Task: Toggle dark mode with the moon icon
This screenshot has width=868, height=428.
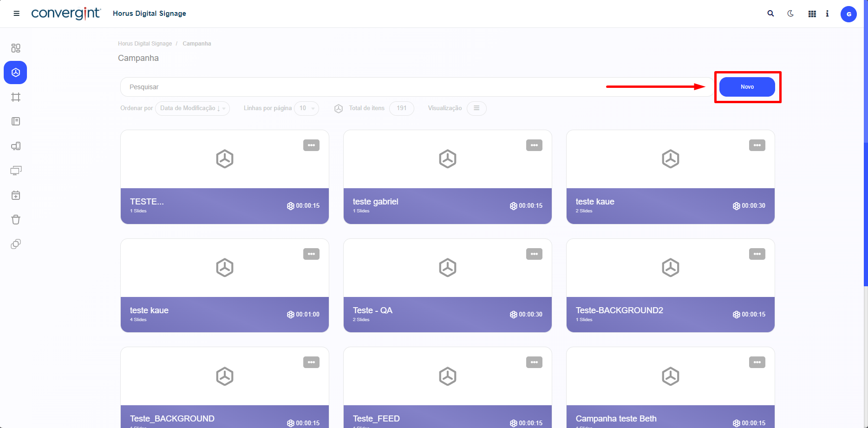Action: 790,13
